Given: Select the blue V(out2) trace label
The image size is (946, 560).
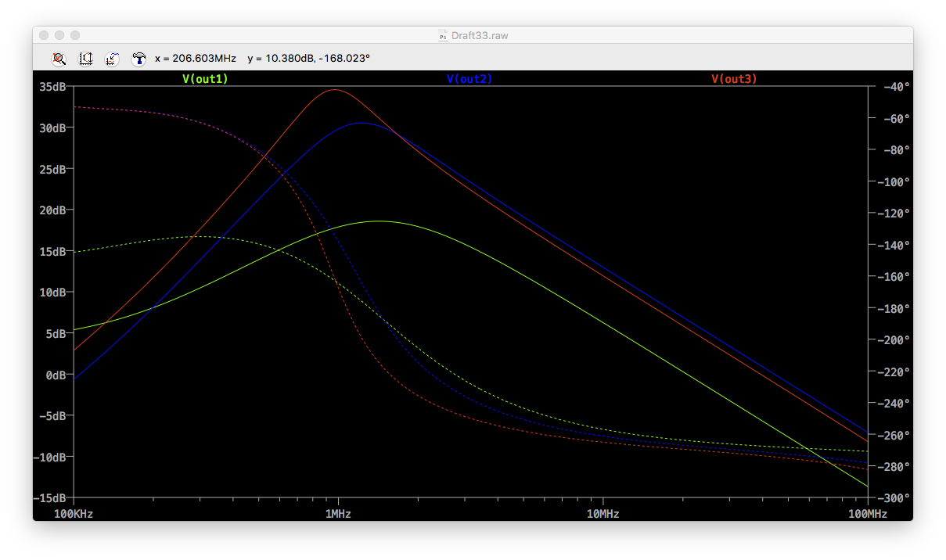Looking at the screenshot, I should point(469,79).
